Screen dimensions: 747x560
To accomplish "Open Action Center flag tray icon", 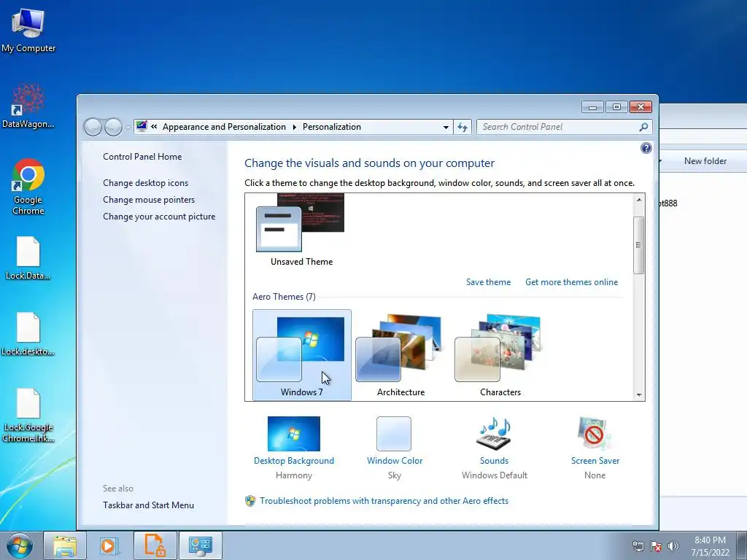I will pos(656,546).
